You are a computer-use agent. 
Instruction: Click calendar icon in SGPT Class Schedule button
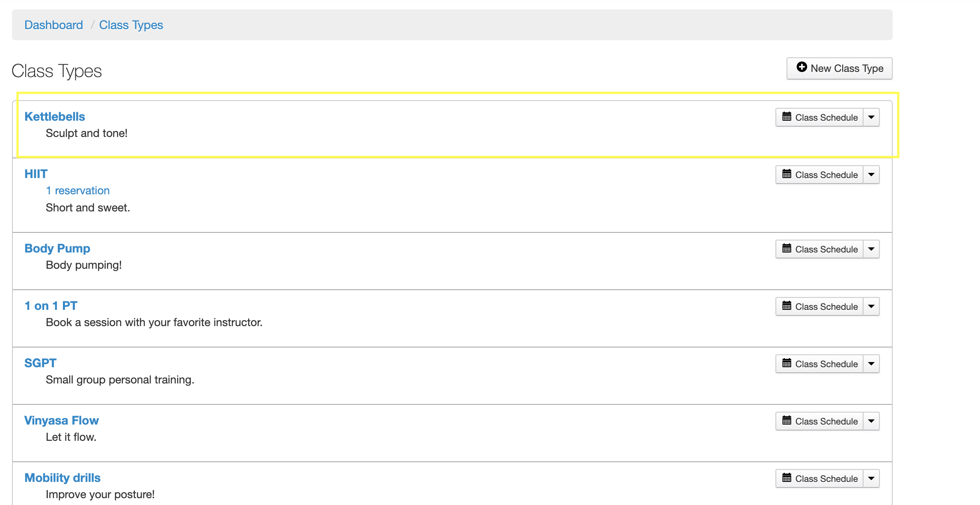[x=787, y=363]
